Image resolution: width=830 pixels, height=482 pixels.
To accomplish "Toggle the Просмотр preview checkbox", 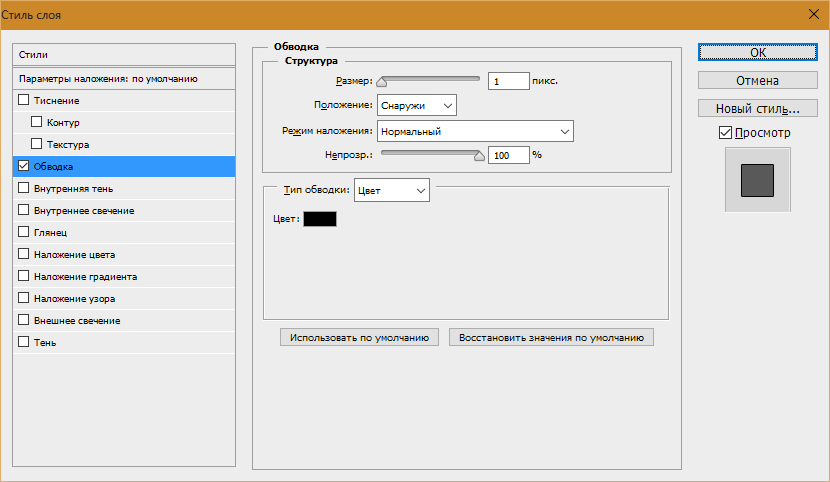I will tap(725, 132).
